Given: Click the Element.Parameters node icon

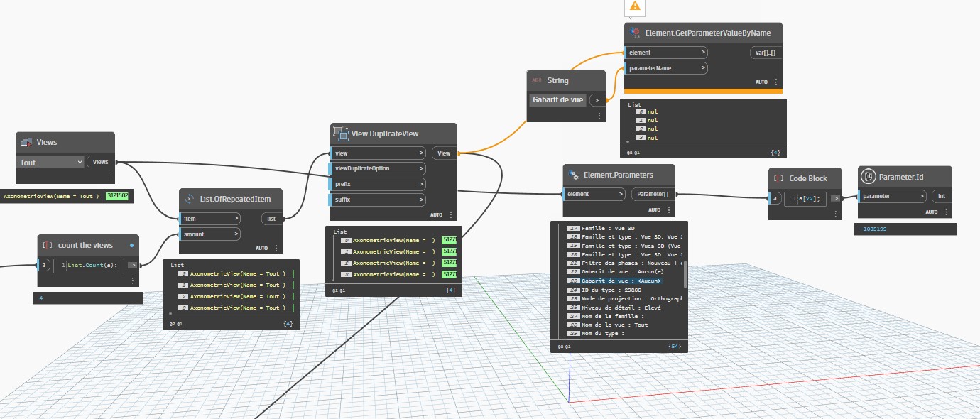Looking at the screenshot, I should coord(575,174).
